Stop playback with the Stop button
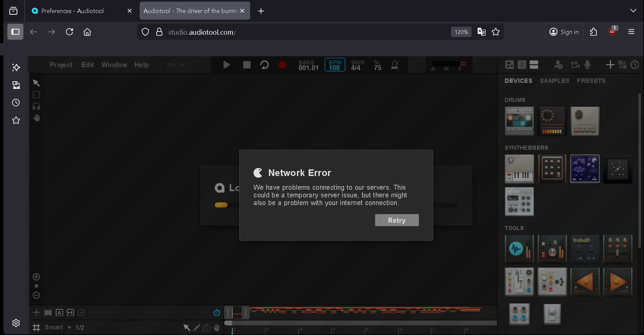 (x=247, y=65)
